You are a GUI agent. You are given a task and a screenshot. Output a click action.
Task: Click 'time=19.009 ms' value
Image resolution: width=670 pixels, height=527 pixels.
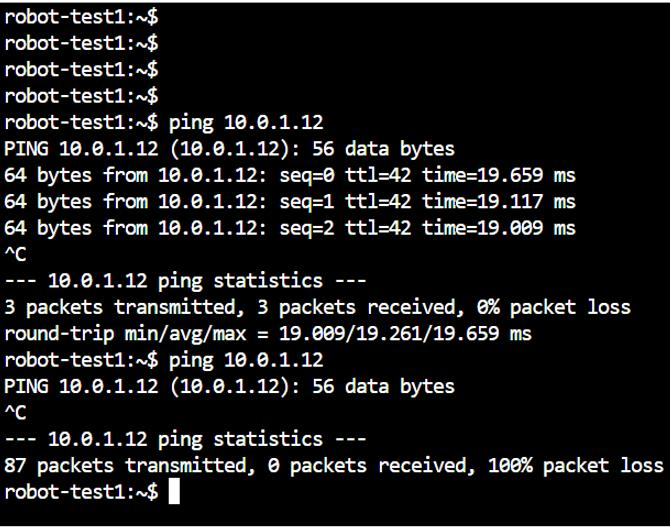[x=499, y=228]
